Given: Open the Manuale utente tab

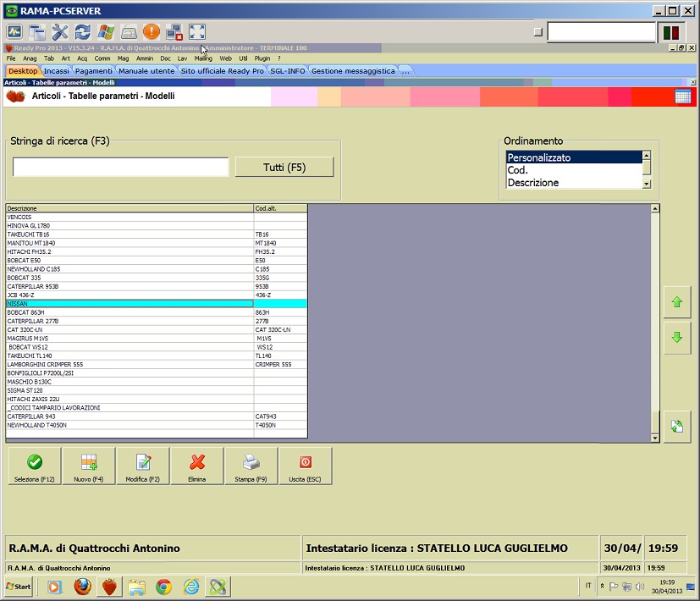Looking at the screenshot, I should [146, 71].
